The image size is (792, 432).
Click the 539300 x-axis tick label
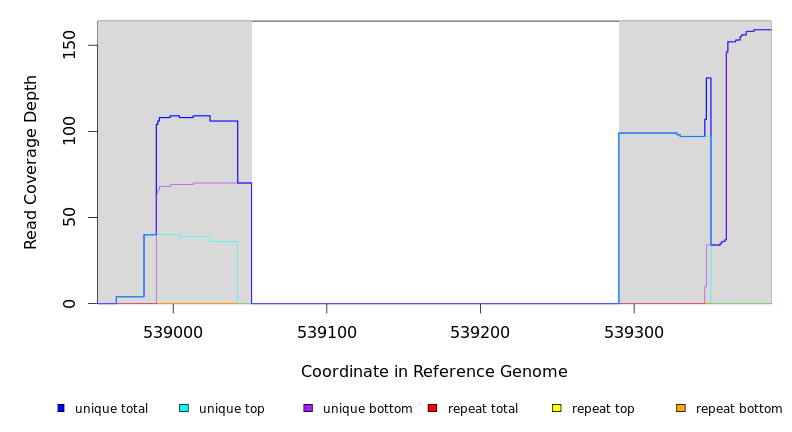pyautogui.click(x=634, y=331)
